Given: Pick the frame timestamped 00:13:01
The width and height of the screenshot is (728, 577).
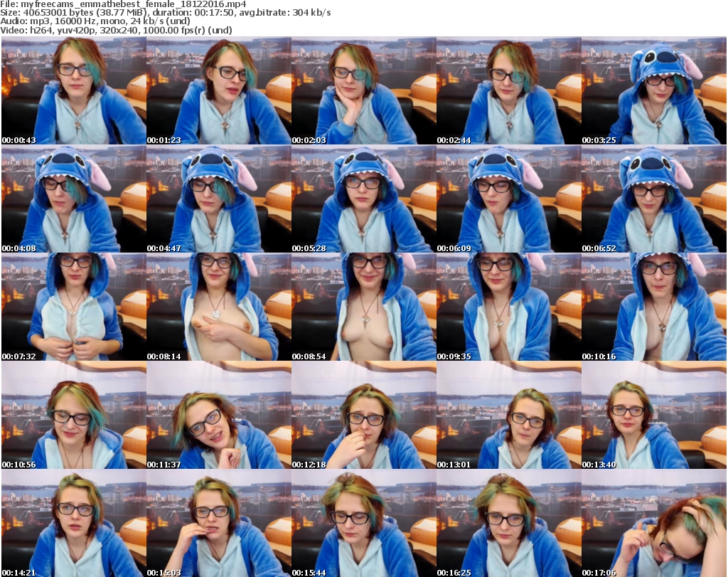Looking at the screenshot, I should 509,415.
